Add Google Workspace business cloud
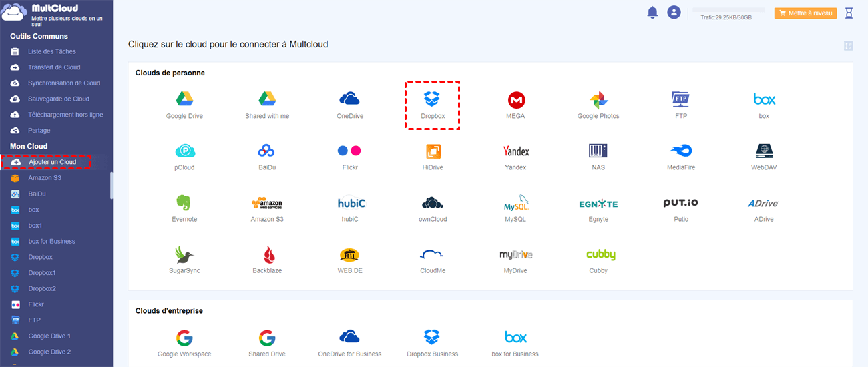 coord(184,343)
